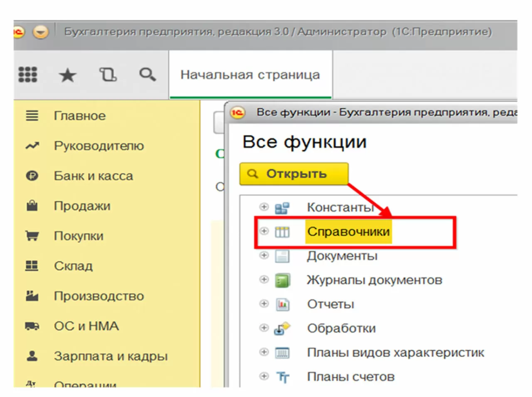Select Документы in the functions tree

click(x=342, y=256)
